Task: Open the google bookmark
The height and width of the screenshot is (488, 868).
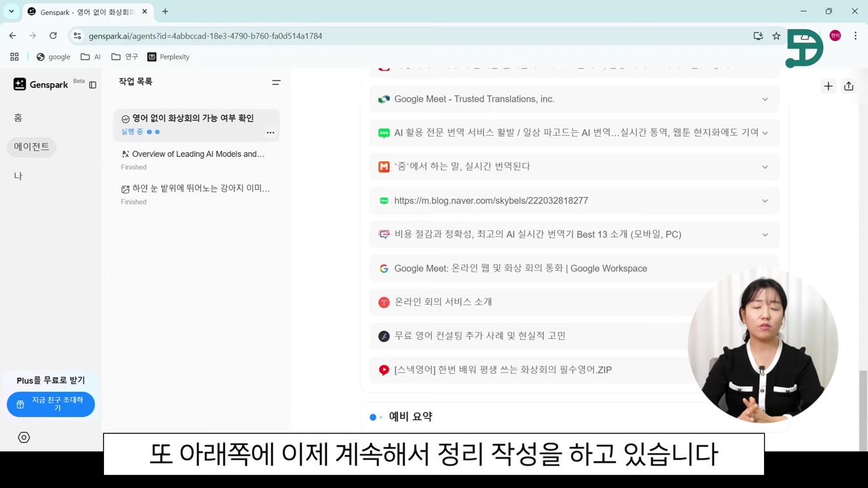Action: click(53, 57)
